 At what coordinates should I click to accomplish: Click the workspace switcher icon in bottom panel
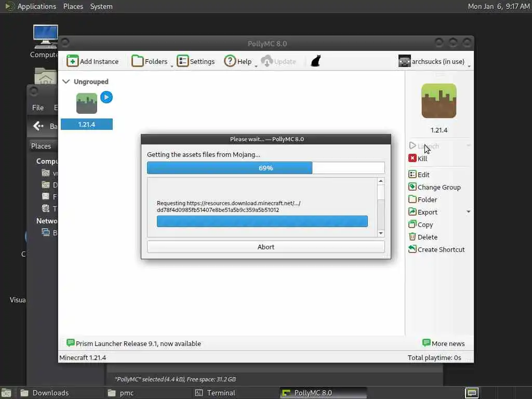click(x=472, y=393)
